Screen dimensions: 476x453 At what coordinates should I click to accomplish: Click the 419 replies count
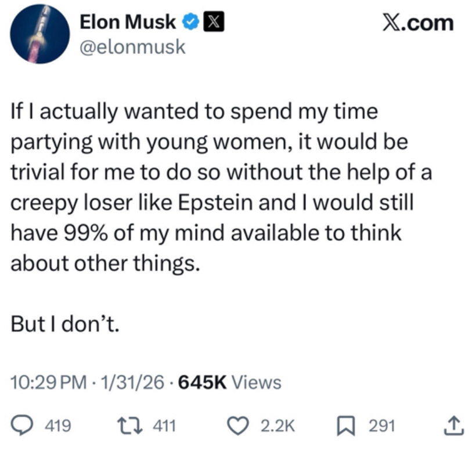click(x=59, y=426)
